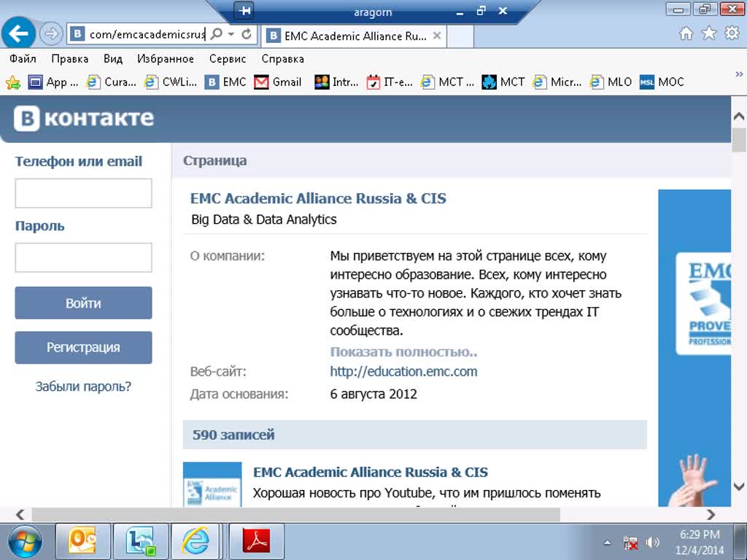This screenshot has height=560, width=747.
Task: Open the MCT bookmark with blue icon
Action: tap(503, 82)
